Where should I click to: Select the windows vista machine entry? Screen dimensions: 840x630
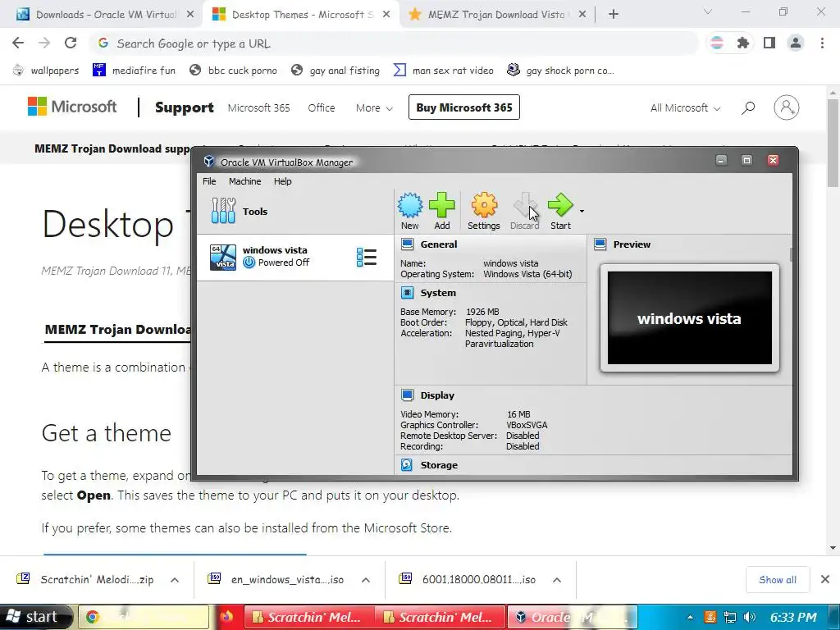295,257
